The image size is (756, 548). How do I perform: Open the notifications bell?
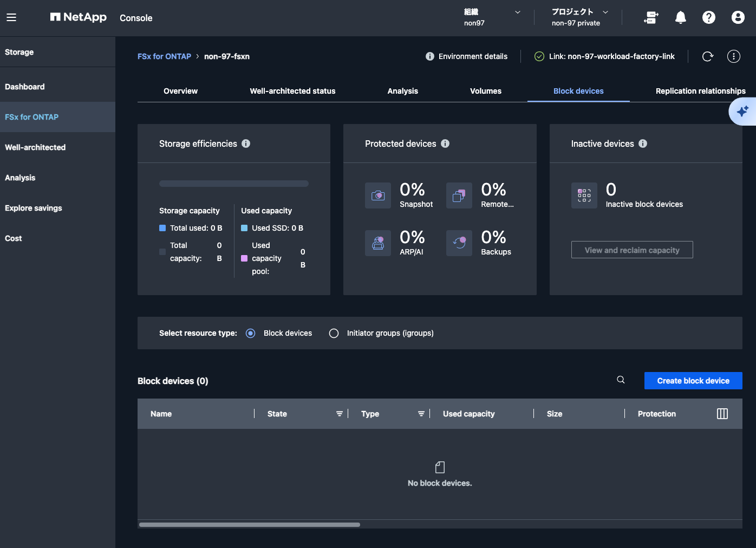tap(681, 18)
